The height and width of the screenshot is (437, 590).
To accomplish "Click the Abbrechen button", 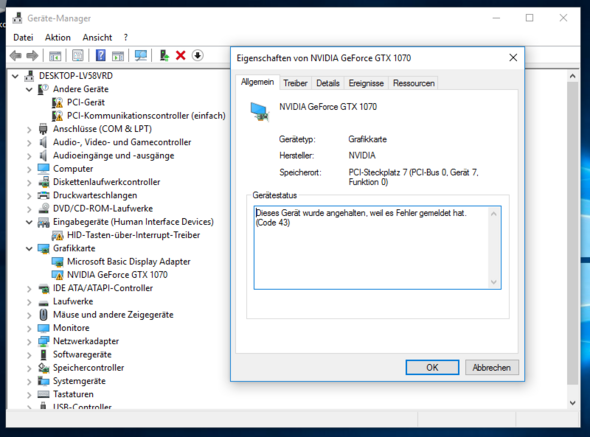I will pyautogui.click(x=492, y=367).
